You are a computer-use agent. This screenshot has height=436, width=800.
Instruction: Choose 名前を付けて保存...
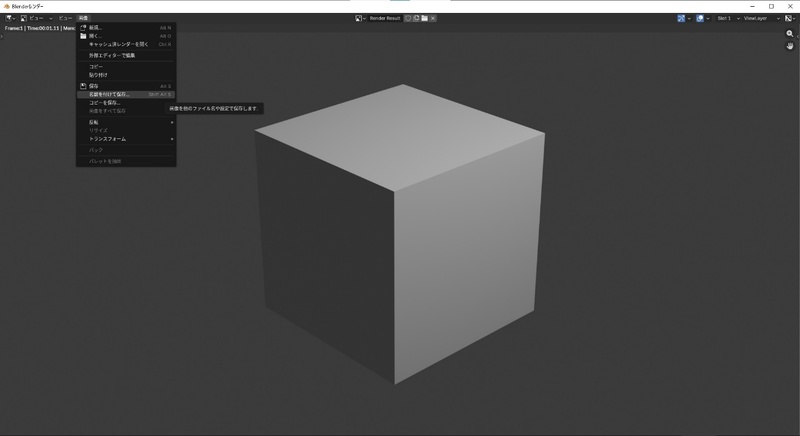pyautogui.click(x=126, y=94)
